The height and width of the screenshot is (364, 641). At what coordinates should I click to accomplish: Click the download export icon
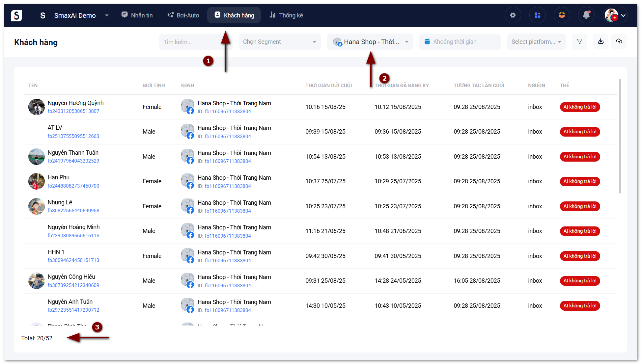(600, 41)
